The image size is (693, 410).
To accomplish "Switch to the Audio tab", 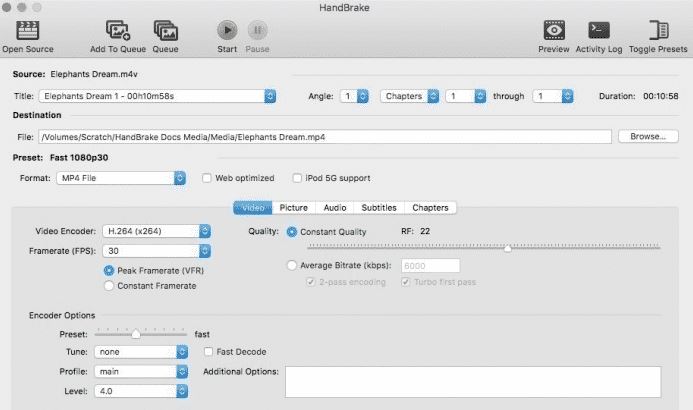I will point(335,208).
